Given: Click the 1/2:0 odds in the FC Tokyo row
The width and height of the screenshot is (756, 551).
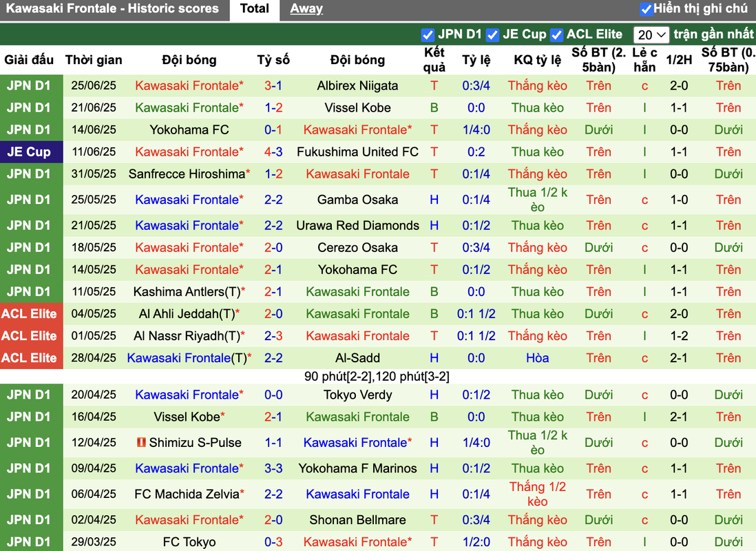Looking at the screenshot, I should [x=476, y=542].
